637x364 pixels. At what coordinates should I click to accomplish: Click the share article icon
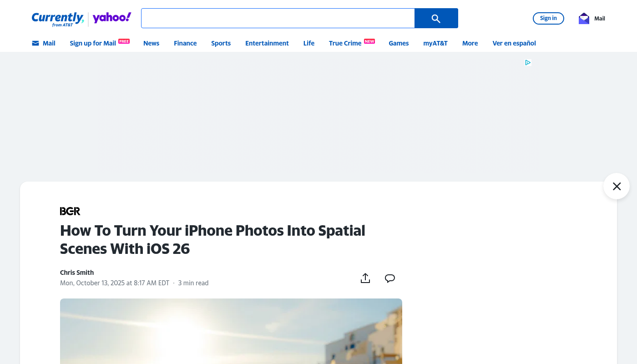click(365, 278)
